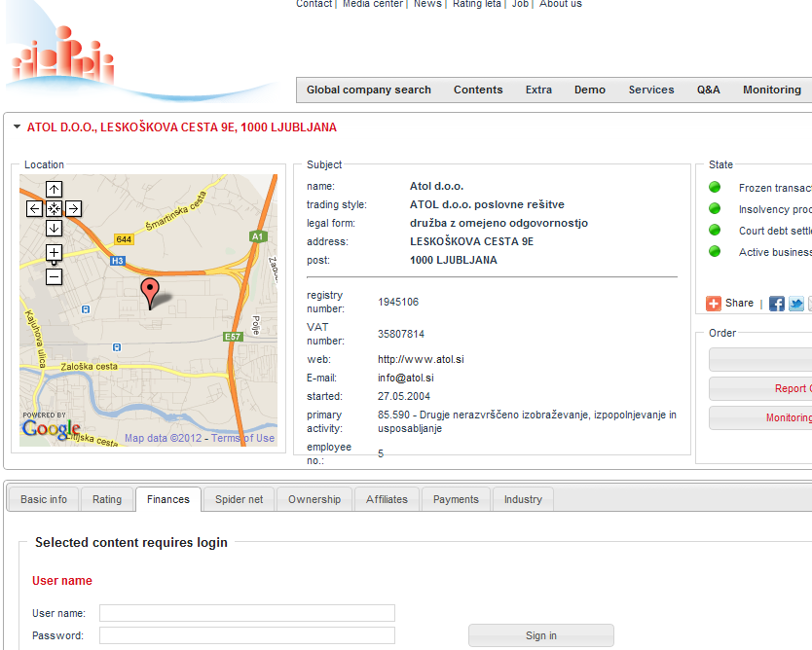Pan the map down with the arrow
Screen dimensions: 812x650
(x=55, y=228)
